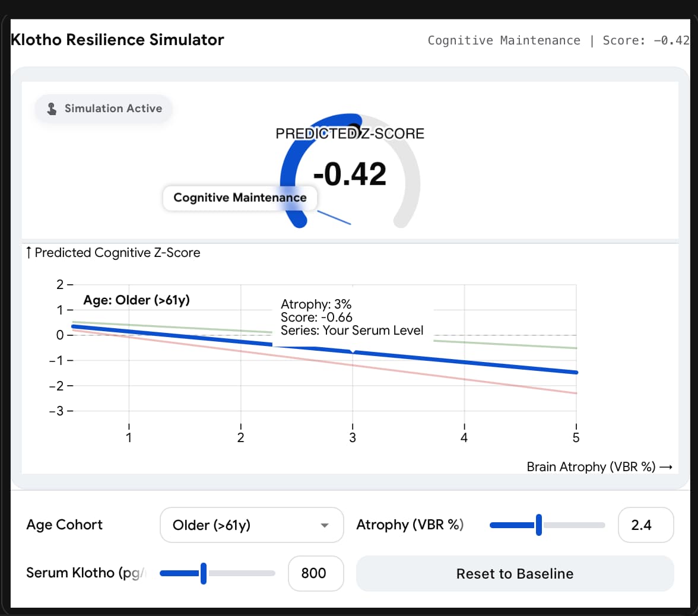This screenshot has width=698, height=616.
Task: Click the x-axis tick labeled 5
Action: coord(576,438)
